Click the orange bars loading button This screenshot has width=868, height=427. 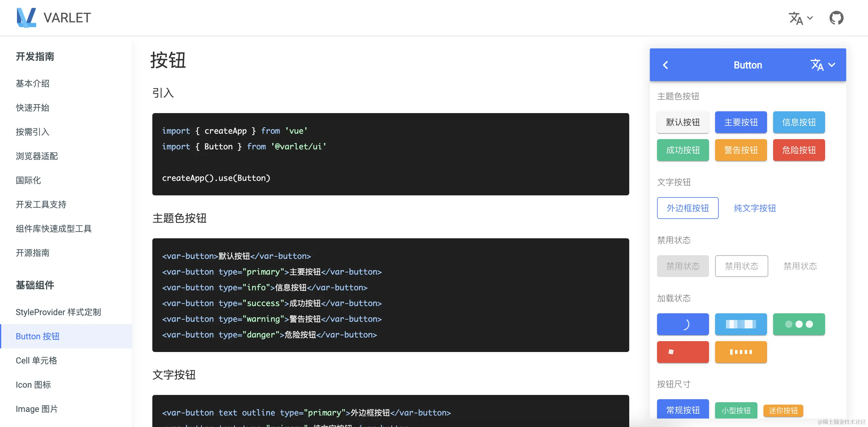(741, 352)
